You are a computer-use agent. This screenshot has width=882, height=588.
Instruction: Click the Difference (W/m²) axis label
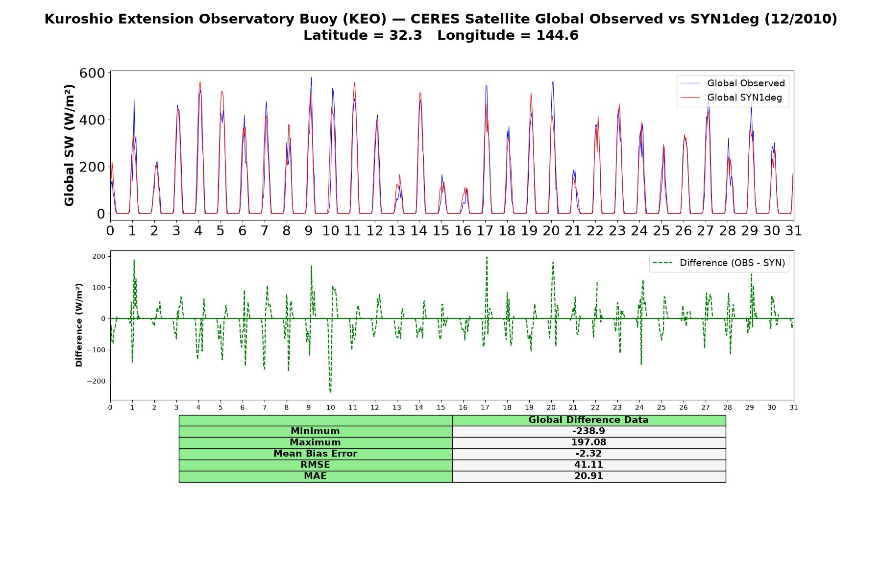[79, 325]
